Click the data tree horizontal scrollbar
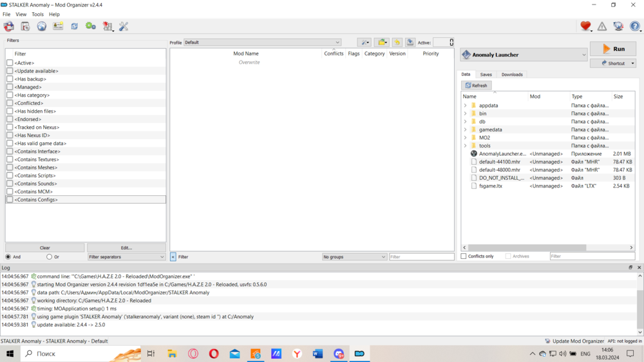 pos(527,247)
